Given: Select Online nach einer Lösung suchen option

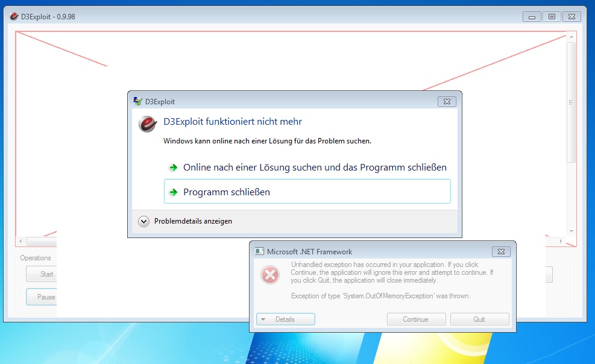Looking at the screenshot, I should [x=307, y=167].
